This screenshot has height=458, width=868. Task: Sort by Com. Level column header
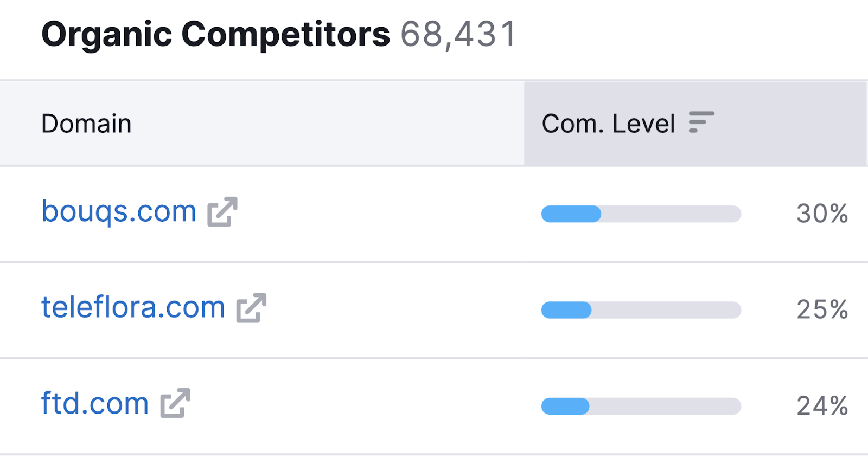point(695,124)
